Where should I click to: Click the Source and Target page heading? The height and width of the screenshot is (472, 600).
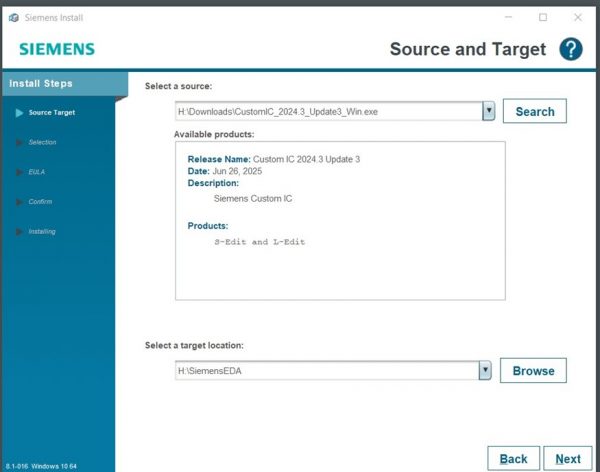(468, 49)
